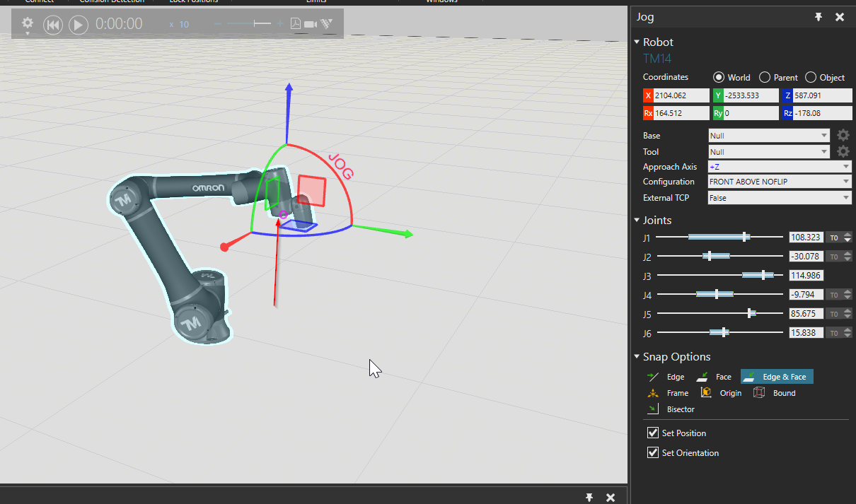Open simulation settings gear in viewport toolbar
The height and width of the screenshot is (504, 856).
click(x=28, y=24)
